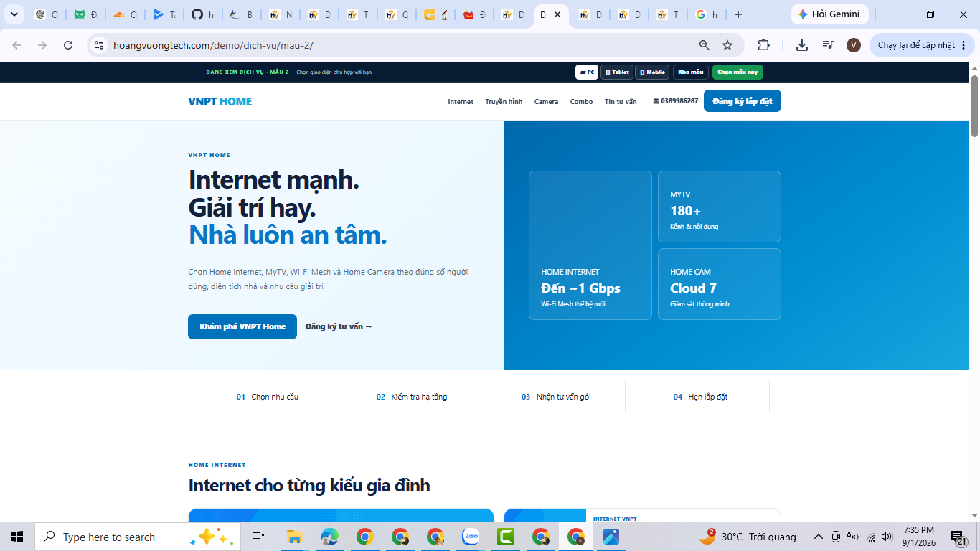Open the Internet menu item
The width and height of the screenshot is (980, 551).
tap(461, 101)
